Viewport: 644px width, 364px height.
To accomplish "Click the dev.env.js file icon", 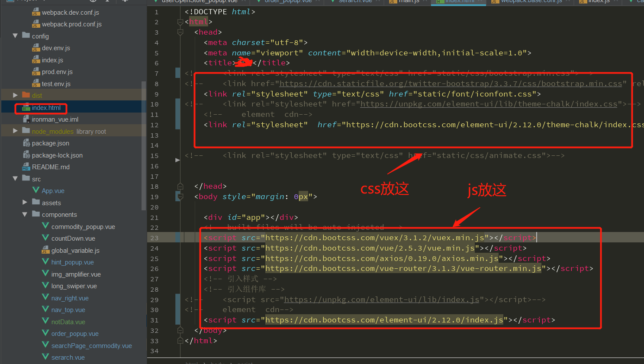I will point(36,48).
